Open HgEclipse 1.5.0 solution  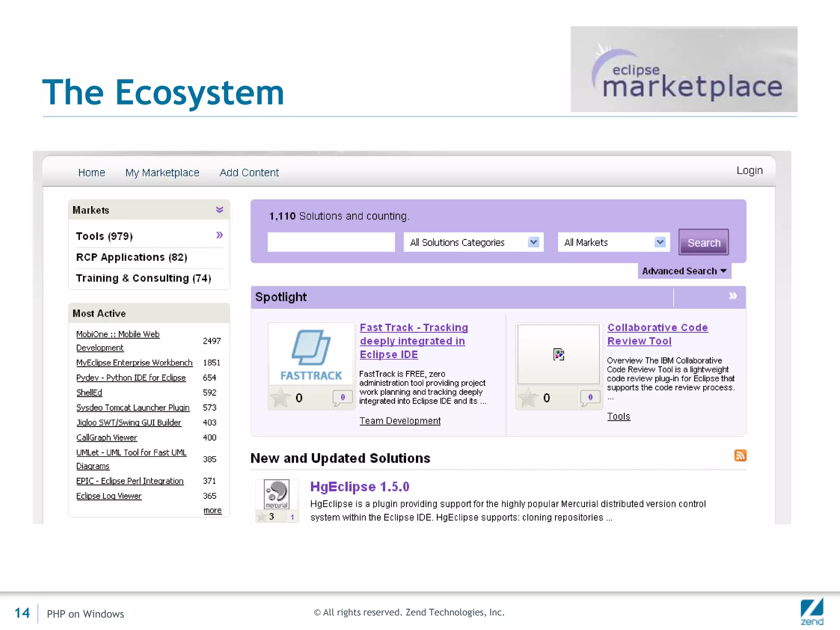[x=360, y=486]
